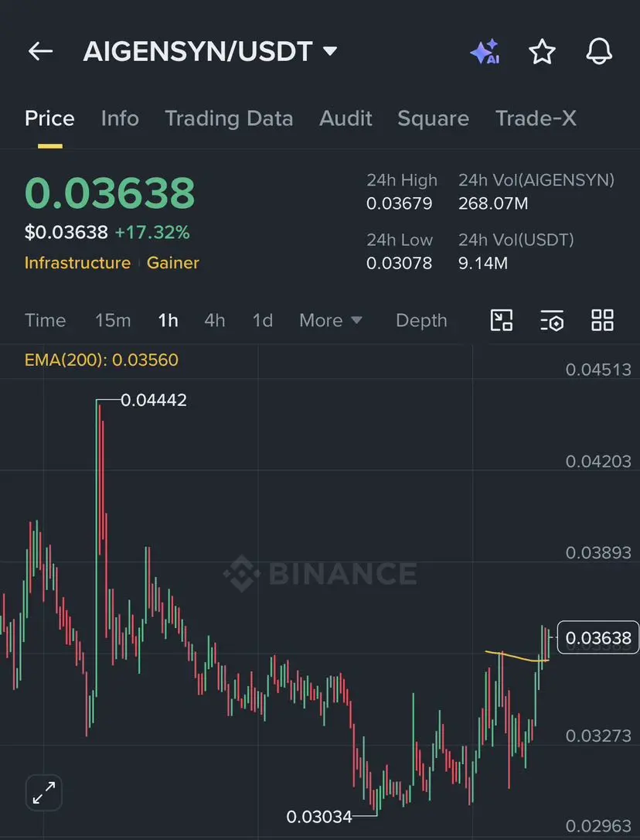This screenshot has height=840, width=640.
Task: Click the 24h High value 0.03679
Action: (x=399, y=203)
